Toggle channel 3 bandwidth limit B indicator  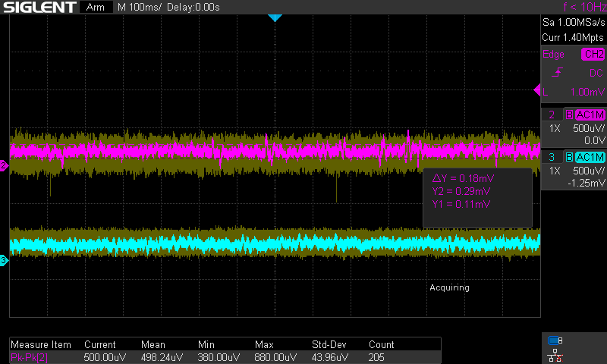(x=568, y=157)
